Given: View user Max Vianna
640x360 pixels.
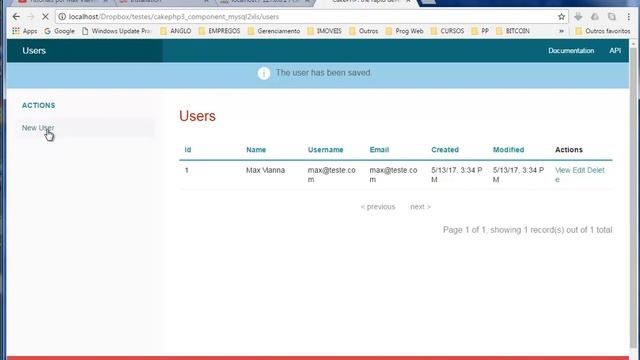Looking at the screenshot, I should pyautogui.click(x=562, y=170).
